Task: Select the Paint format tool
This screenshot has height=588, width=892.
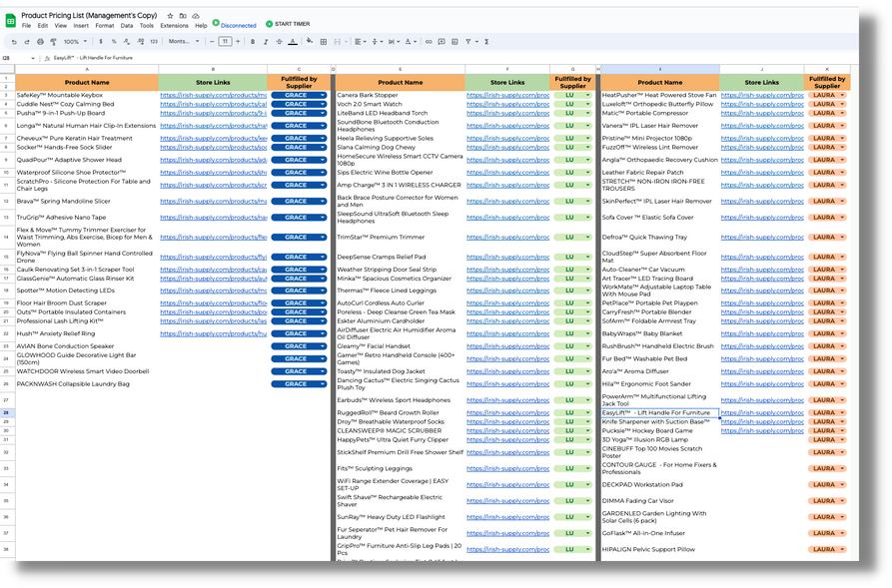Action: (54, 42)
